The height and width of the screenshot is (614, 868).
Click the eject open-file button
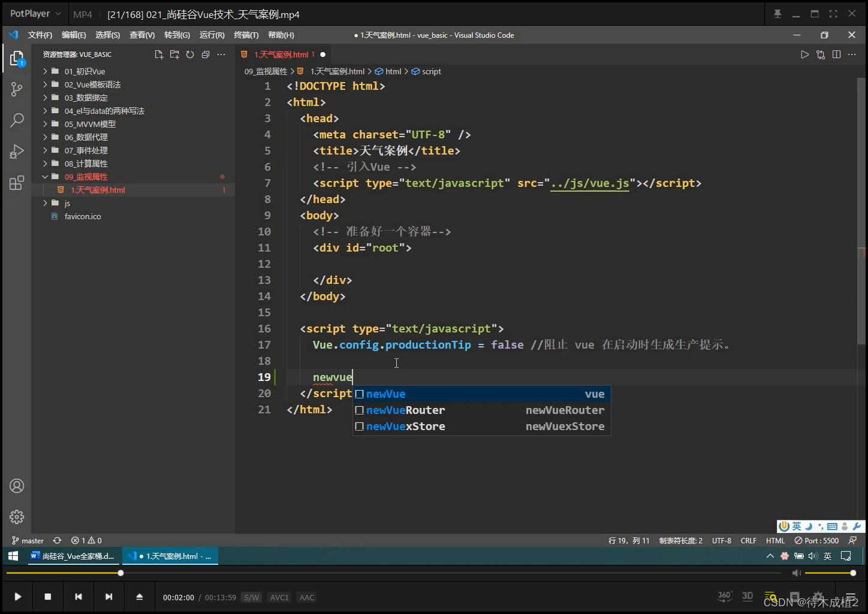[139, 597]
